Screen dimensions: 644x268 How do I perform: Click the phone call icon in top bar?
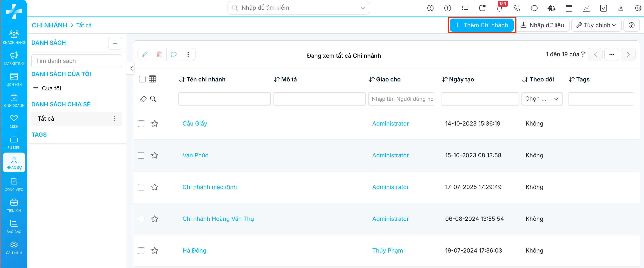(517, 8)
